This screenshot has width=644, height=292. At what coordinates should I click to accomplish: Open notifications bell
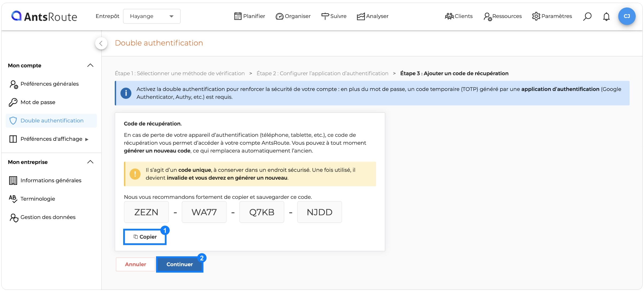coord(606,17)
